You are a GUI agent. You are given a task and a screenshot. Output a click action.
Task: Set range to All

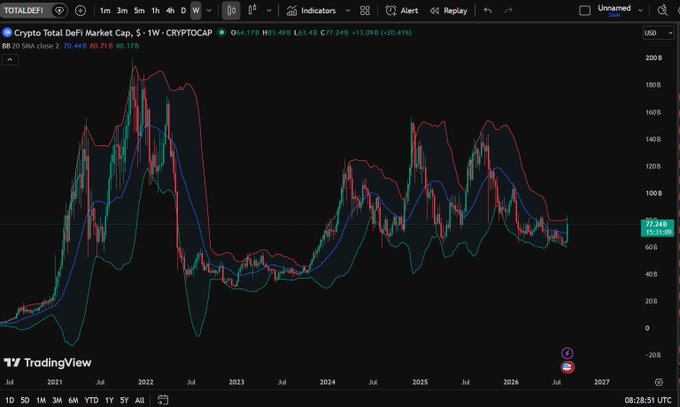pyautogui.click(x=140, y=400)
